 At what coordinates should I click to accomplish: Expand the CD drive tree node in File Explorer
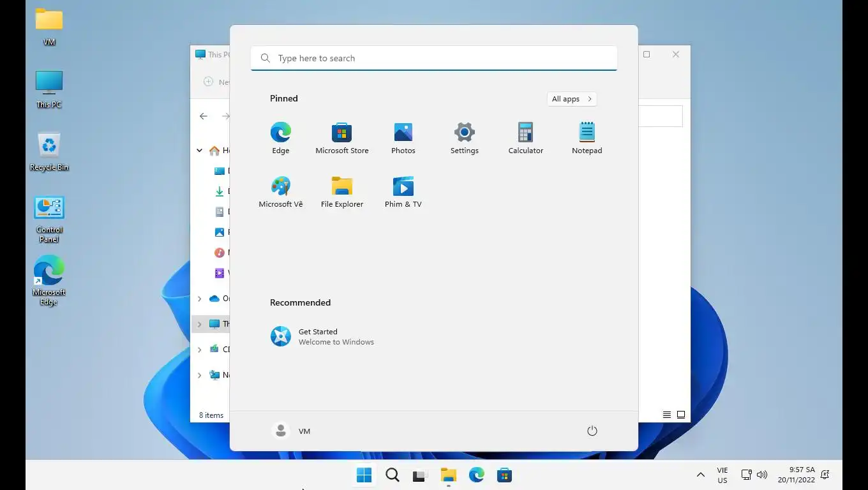point(199,350)
